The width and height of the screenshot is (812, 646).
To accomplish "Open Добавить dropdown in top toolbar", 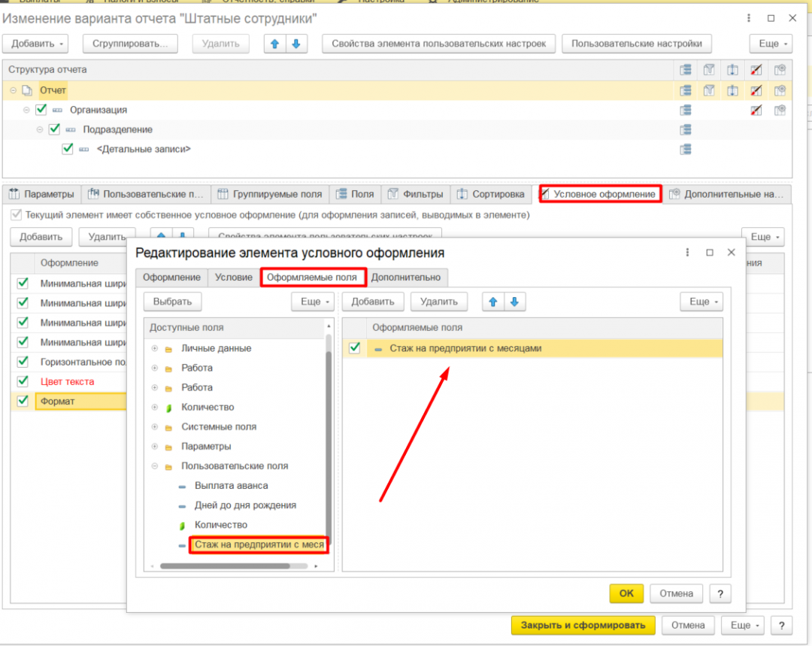I will pos(36,44).
